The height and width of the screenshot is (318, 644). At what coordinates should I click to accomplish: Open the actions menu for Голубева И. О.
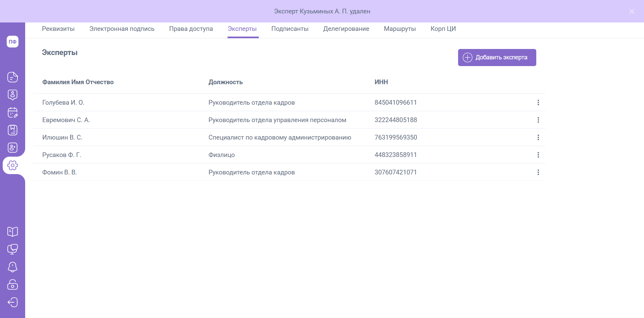pos(538,103)
